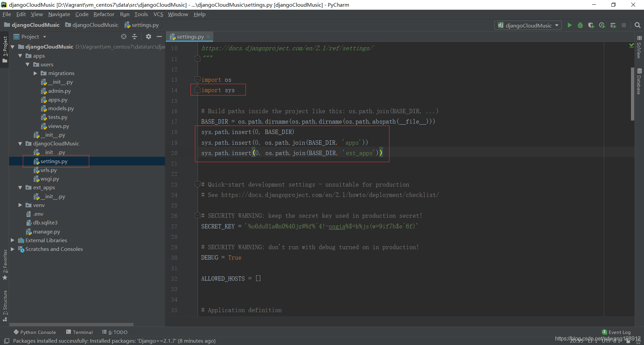
Task: Collapse the inner djangoCloudMusic package folder
Action: tap(20, 143)
